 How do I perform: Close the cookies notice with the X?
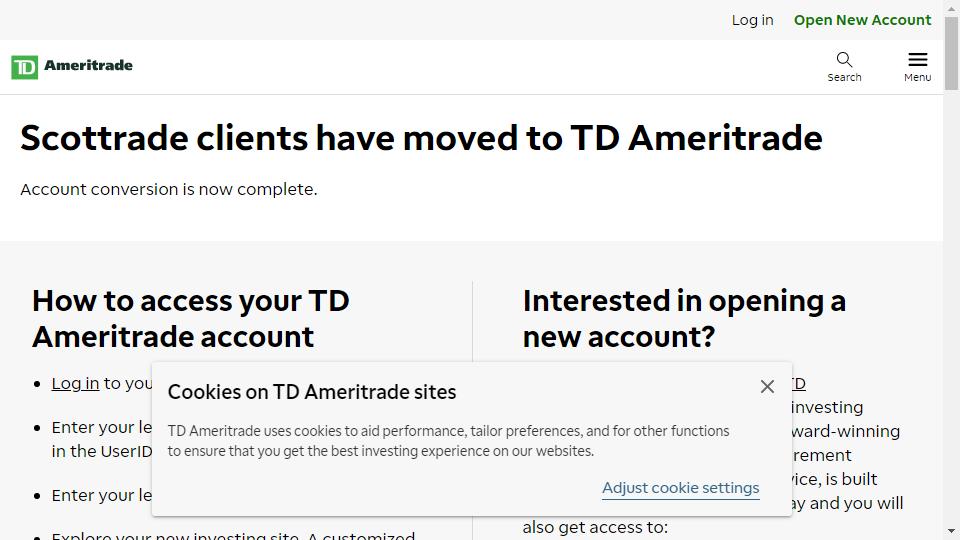pyautogui.click(x=767, y=387)
